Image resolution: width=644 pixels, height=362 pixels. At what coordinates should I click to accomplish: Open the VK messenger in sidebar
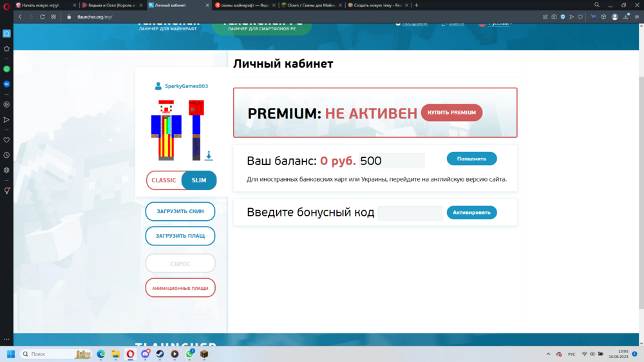click(x=6, y=84)
